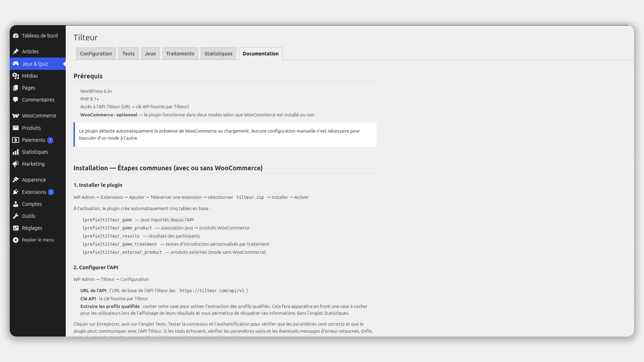The height and width of the screenshot is (362, 644).
Task: Click the Articles pushpin icon
Action: (16, 51)
